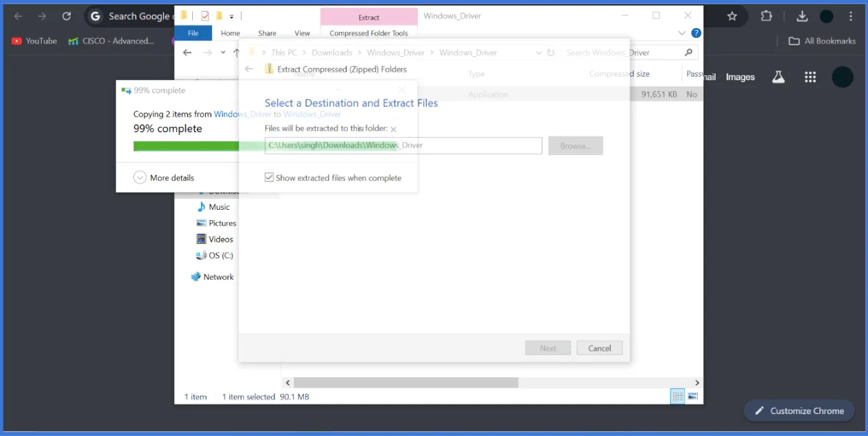Open All Bookmarks folder
Image resolution: width=868 pixels, height=436 pixels.
822,41
